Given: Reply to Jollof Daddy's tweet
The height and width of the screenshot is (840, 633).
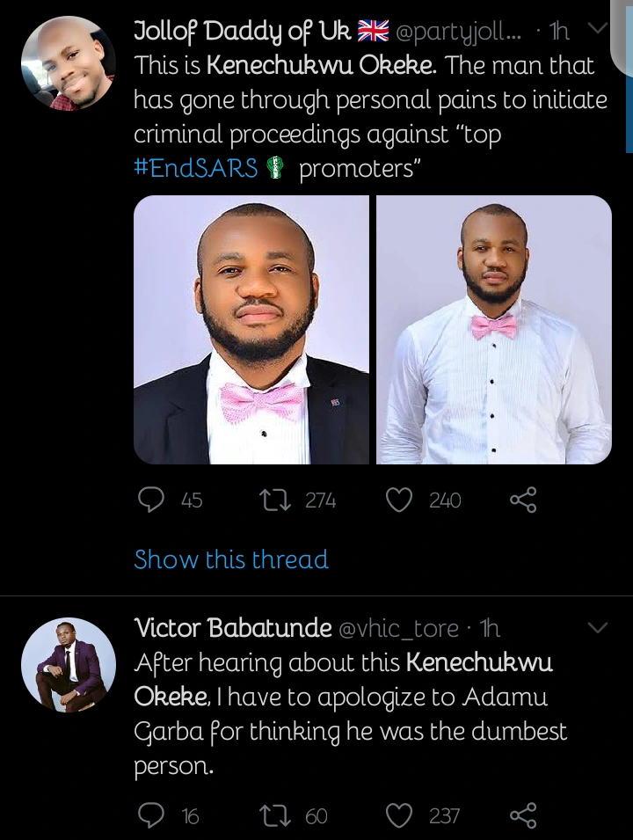Looking at the screenshot, I should 152,500.
